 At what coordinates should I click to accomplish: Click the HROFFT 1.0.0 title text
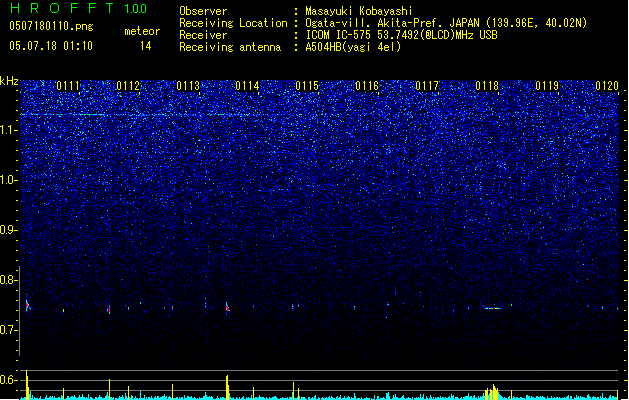[78, 8]
